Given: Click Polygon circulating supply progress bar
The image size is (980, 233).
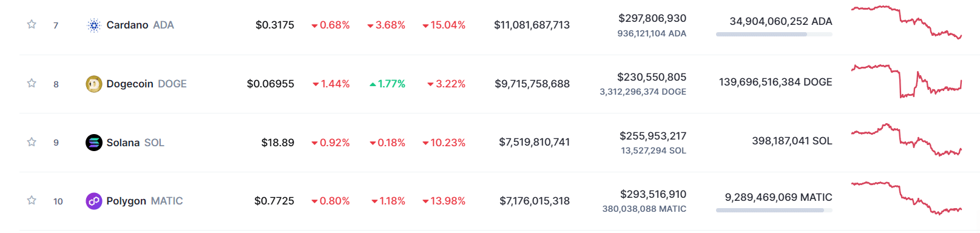Looking at the screenshot, I should pos(774,211).
